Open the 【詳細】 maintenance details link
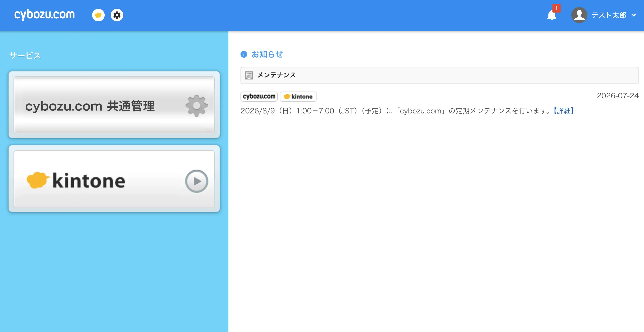 pos(563,111)
